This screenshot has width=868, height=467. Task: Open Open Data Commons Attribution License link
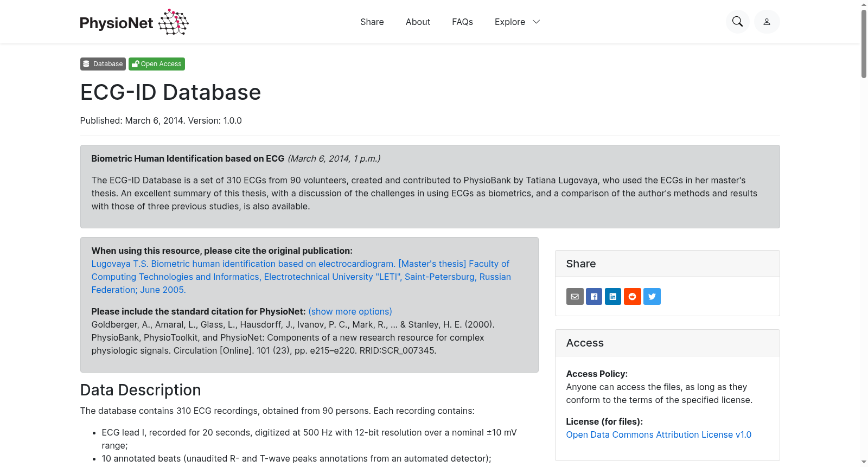[659, 434]
